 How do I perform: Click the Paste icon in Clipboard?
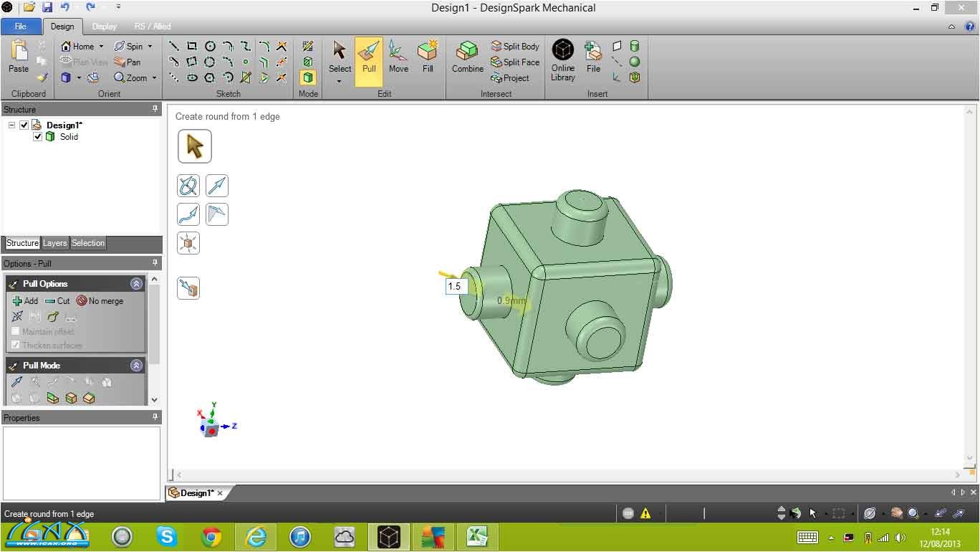click(19, 56)
